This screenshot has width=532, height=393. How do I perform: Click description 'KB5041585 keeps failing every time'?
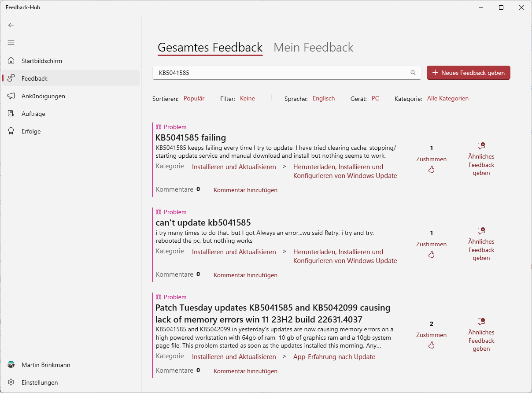click(x=276, y=152)
